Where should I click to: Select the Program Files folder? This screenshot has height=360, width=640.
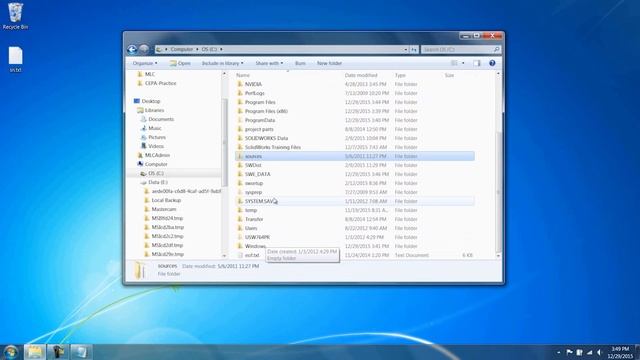click(260, 102)
